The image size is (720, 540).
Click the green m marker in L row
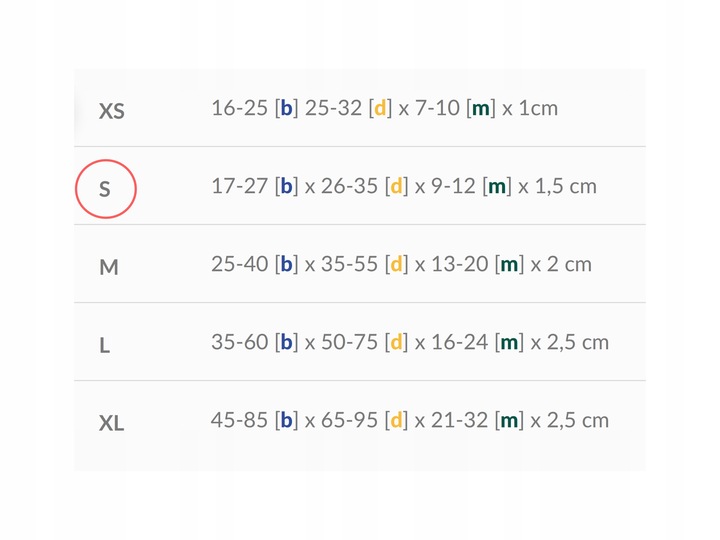tap(509, 342)
